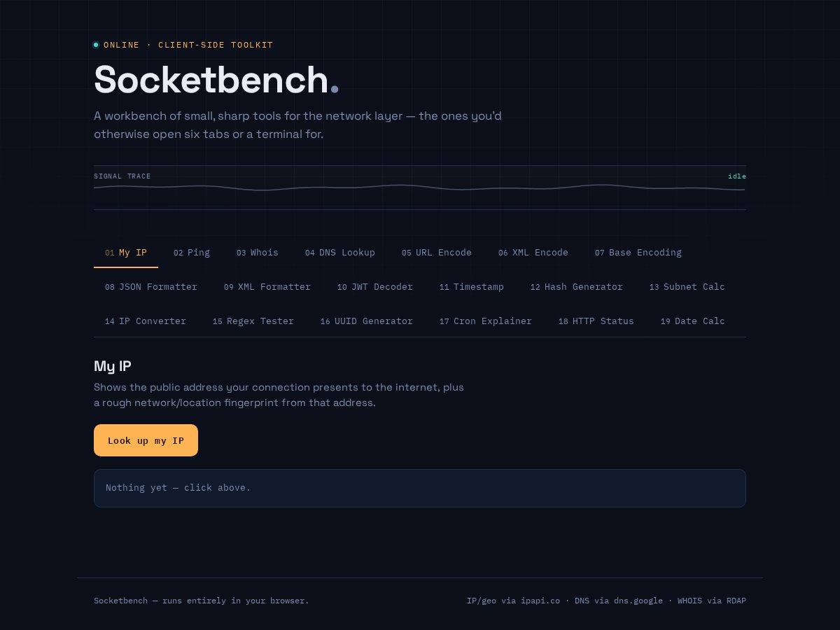Open the JWT Decoder tab

[375, 287]
